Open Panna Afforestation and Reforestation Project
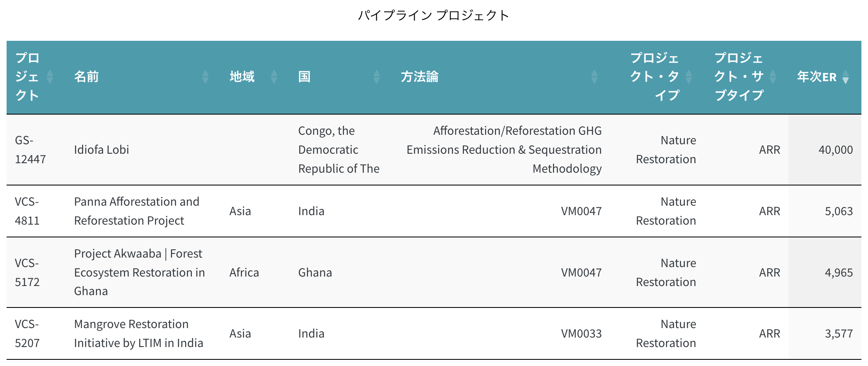Image resolution: width=868 pixels, height=366 pixels. pyautogui.click(x=136, y=211)
